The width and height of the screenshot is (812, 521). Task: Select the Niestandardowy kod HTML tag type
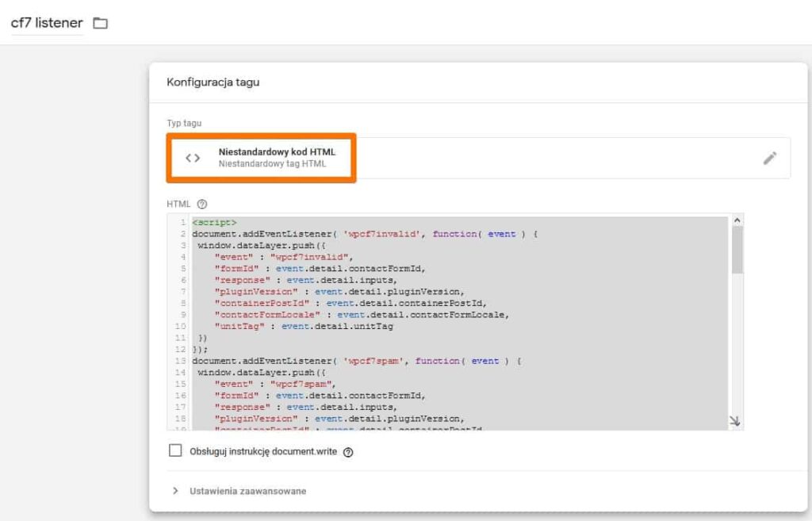(277, 151)
